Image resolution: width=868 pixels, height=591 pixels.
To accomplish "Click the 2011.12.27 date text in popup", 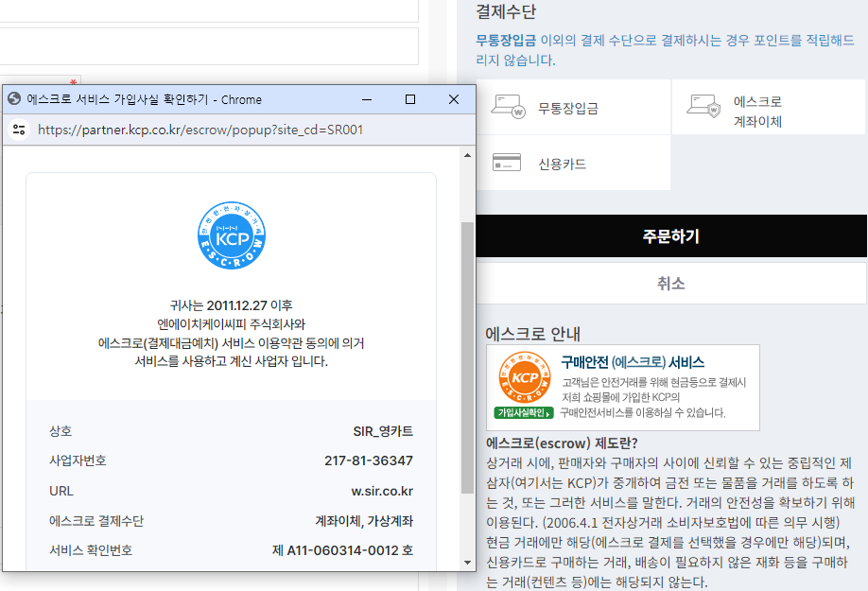I will [237, 305].
